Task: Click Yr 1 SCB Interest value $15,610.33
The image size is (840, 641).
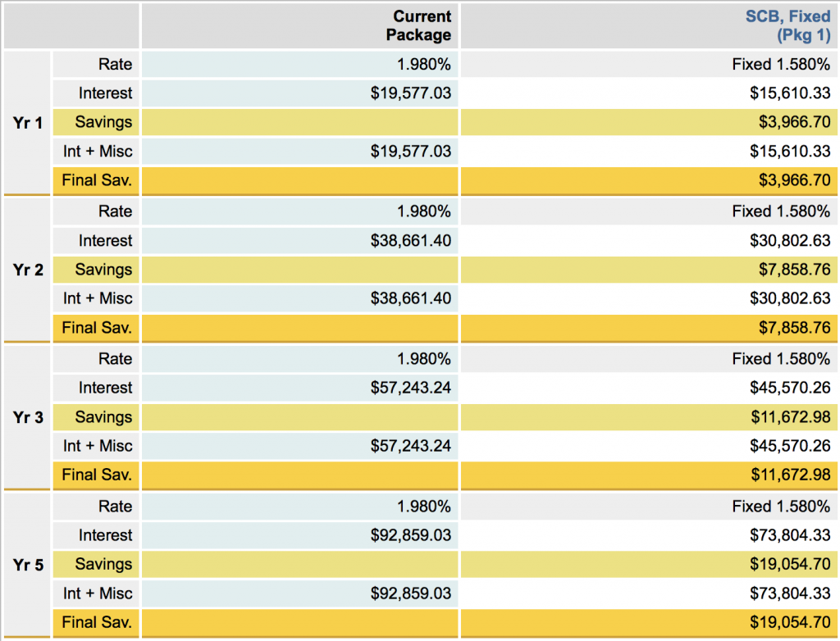Action: (x=790, y=93)
